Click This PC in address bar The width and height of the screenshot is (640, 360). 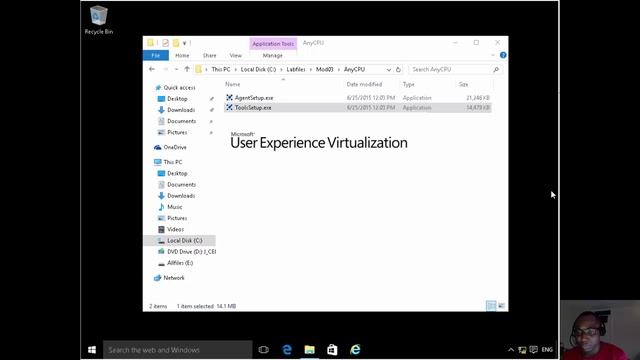221,70
